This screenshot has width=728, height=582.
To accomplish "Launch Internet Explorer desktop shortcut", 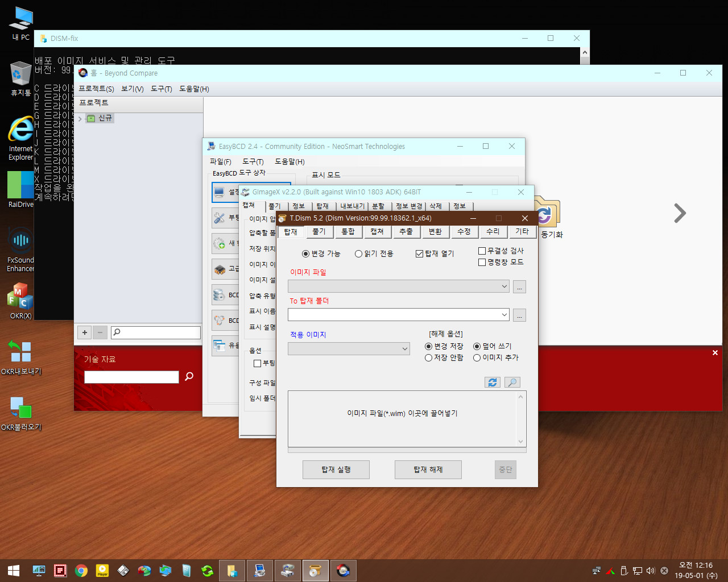I will point(21,139).
